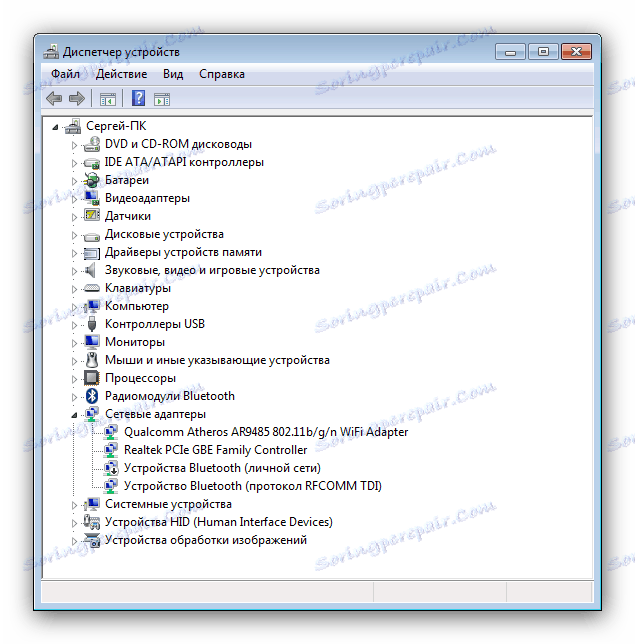Select the Радиомодули Bluetooth label

[170, 396]
